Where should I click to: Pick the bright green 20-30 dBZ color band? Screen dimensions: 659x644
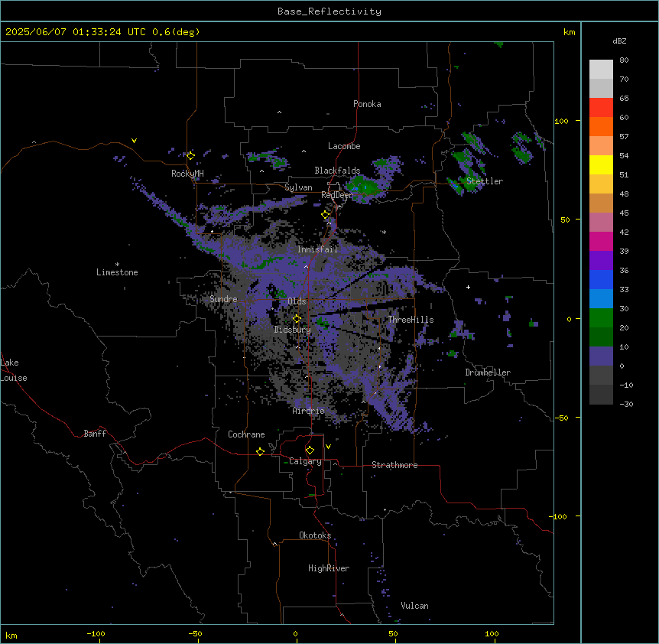[x=601, y=318]
